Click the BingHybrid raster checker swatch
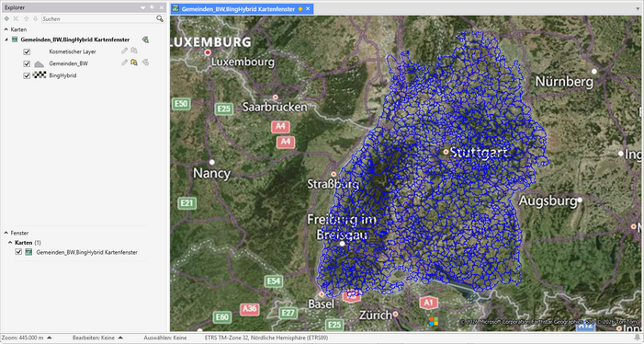 tap(39, 75)
